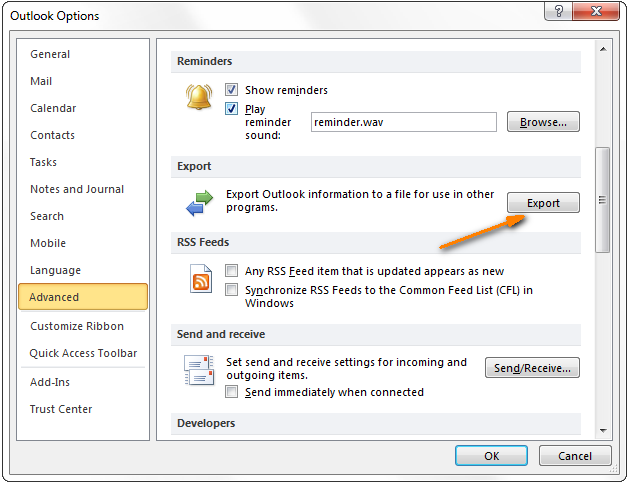Enable Send immediately when connected
This screenshot has width=629, height=485.
click(x=231, y=392)
